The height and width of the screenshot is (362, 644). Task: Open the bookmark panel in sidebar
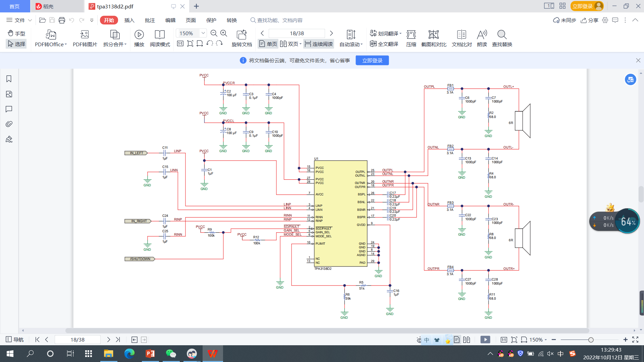pos(9,79)
